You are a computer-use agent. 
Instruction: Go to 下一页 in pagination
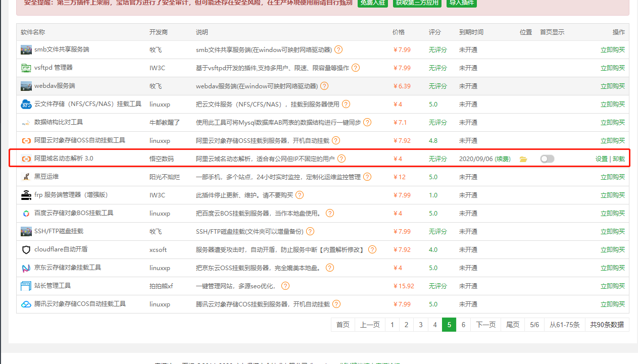coord(486,325)
